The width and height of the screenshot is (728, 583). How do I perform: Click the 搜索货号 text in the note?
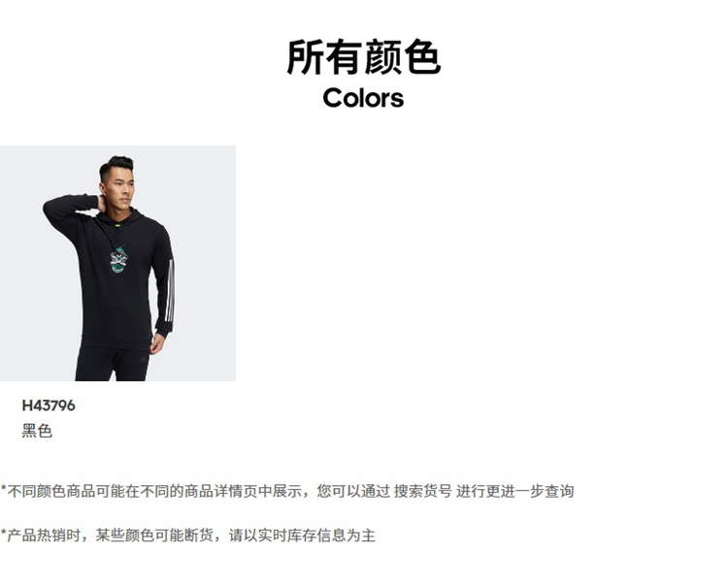click(422, 491)
